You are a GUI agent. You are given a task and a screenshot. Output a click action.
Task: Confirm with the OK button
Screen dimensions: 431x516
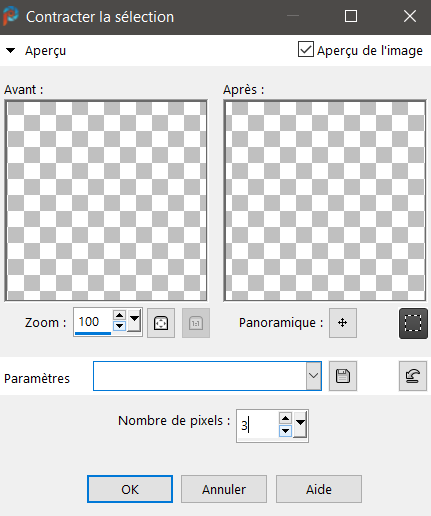(130, 489)
